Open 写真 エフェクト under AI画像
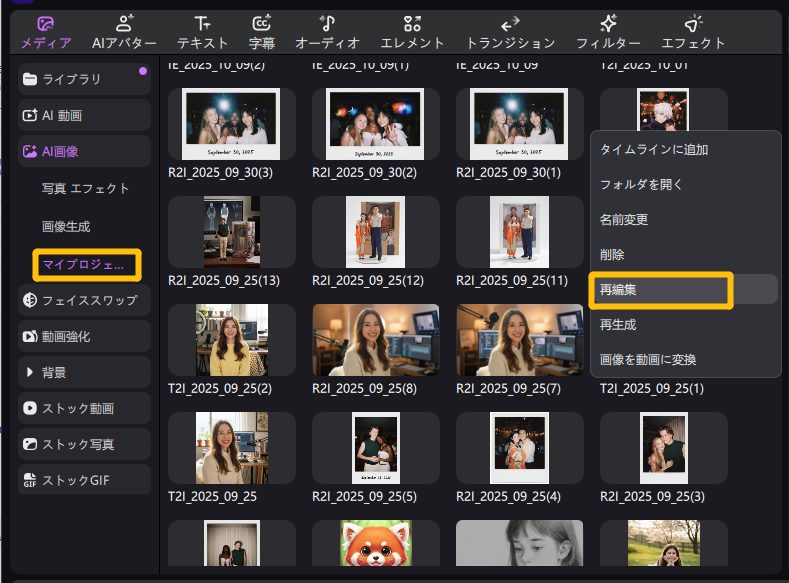Viewport: 789px width, 583px height. [86, 188]
